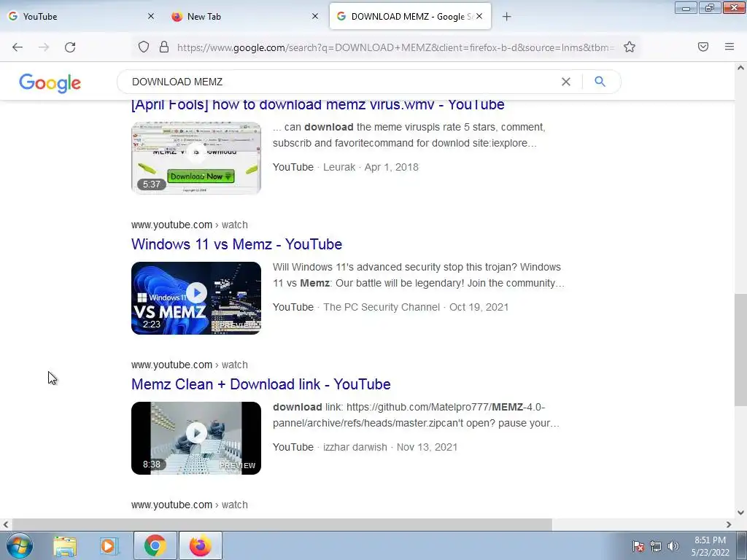The image size is (747, 560).
Task: Select Firefox on the taskbar
Action: click(201, 545)
